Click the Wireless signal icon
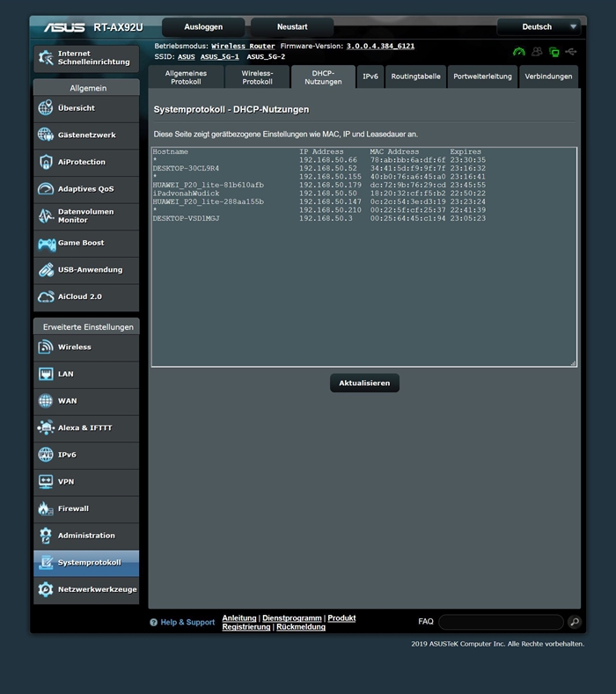Screen dimensions: 616x694 [x=46, y=347]
